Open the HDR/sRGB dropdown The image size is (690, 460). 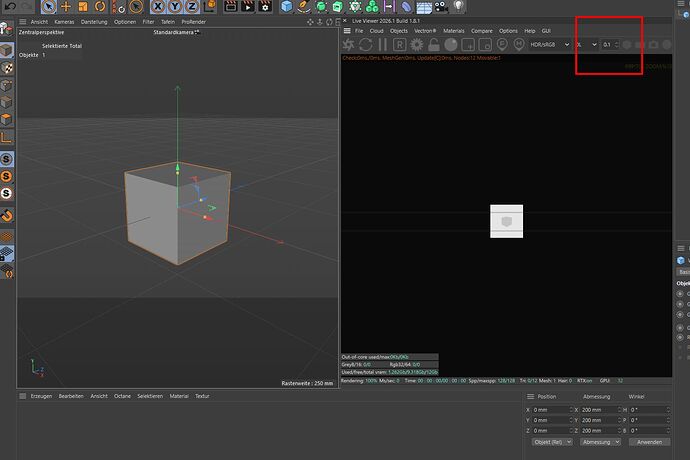550,44
